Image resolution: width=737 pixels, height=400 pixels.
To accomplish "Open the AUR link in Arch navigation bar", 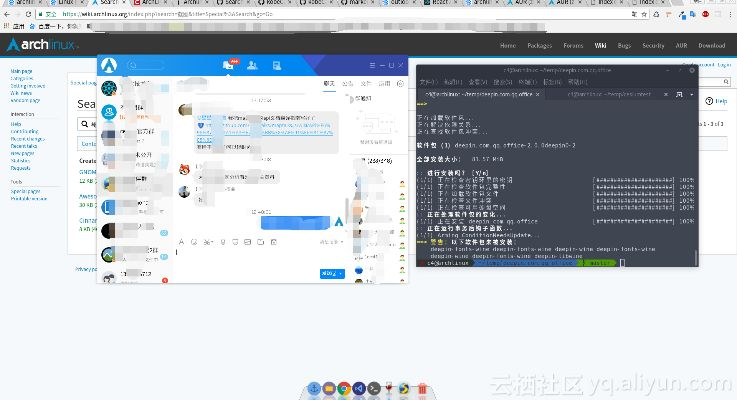I will [683, 45].
